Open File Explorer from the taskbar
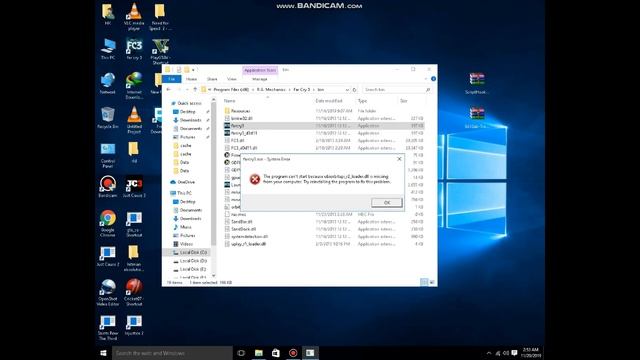The height and width of the screenshot is (360, 640). tap(259, 353)
